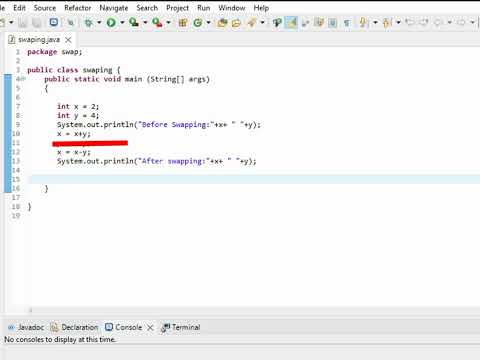Open the Project menu
The image size is (480, 360).
[x=177, y=8]
